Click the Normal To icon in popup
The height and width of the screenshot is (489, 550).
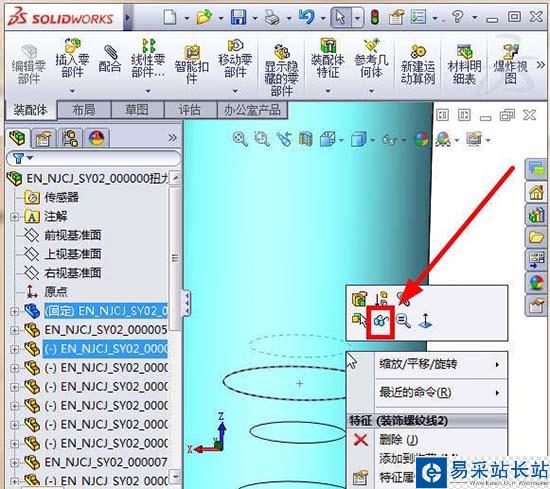pyautogui.click(x=425, y=321)
